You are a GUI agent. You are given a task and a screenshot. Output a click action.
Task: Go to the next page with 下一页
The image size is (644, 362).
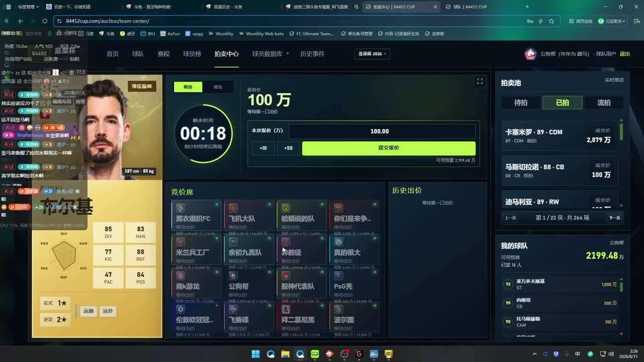[615, 218]
